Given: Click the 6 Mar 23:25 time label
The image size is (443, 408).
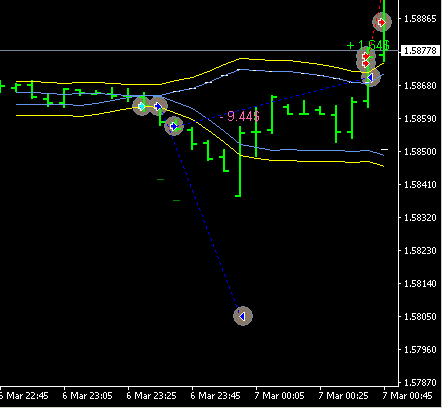Looking at the screenshot, I should pos(151,396).
